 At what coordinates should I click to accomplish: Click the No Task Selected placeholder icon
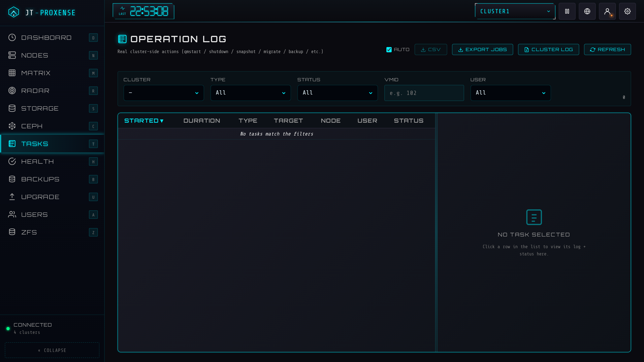[534, 217]
